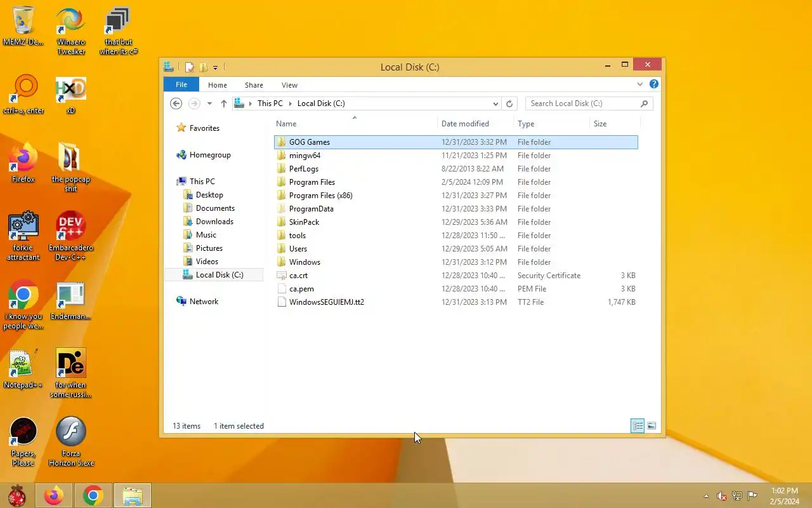Open Music in the navigation pane
This screenshot has width=812, height=508.
point(199,235)
